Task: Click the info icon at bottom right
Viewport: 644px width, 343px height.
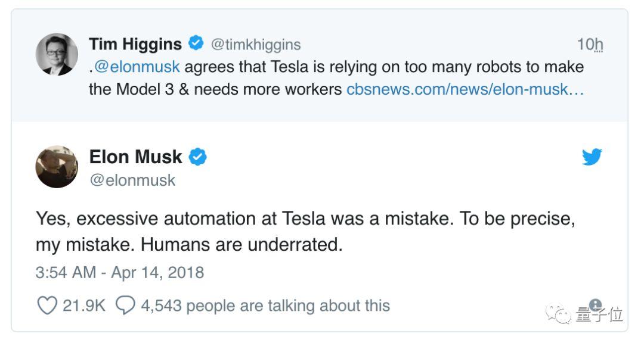Action: [x=595, y=304]
